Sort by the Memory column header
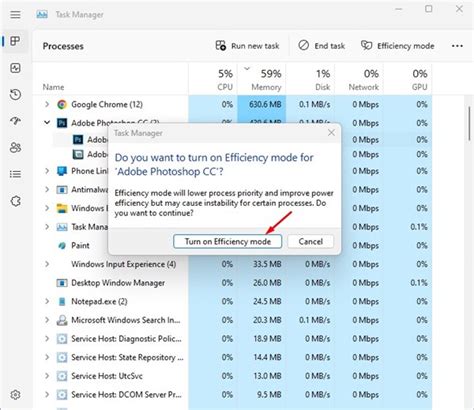 262,80
